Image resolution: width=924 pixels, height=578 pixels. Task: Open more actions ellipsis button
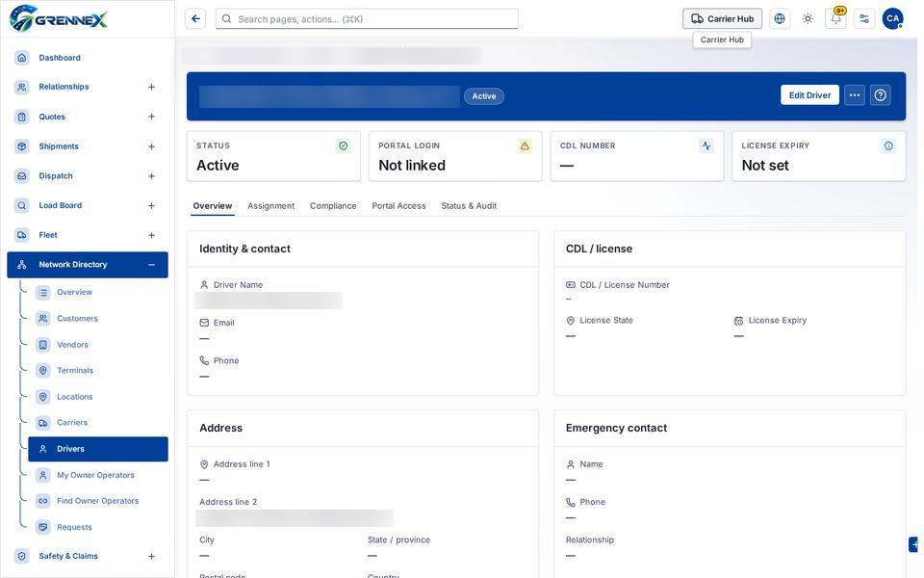tap(855, 95)
